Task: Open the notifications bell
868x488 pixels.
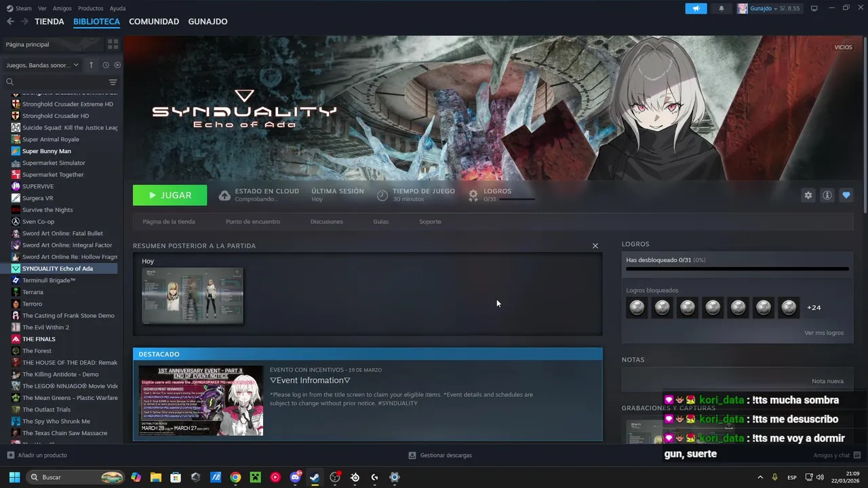Action: (x=721, y=8)
